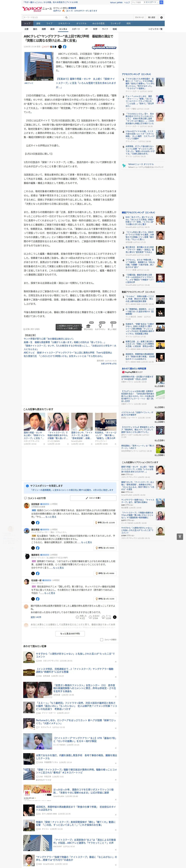The image size is (186, 868).
Task: Select the 速報 navigation tab
Action: 38,24
